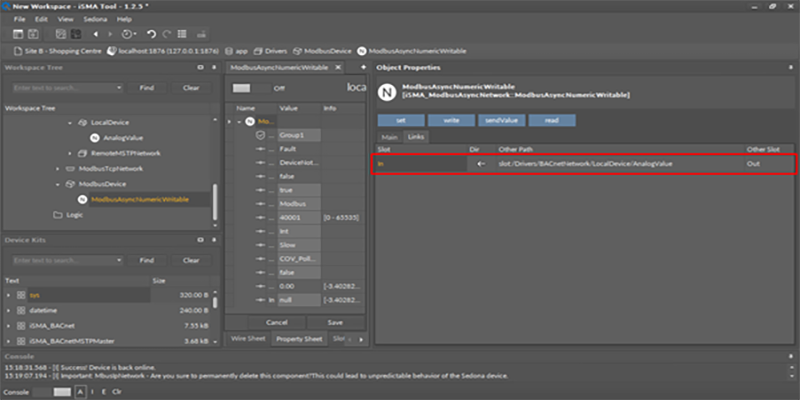800x400 pixels.
Task: Toggle the Console switch at bottom
Action: coord(52,392)
